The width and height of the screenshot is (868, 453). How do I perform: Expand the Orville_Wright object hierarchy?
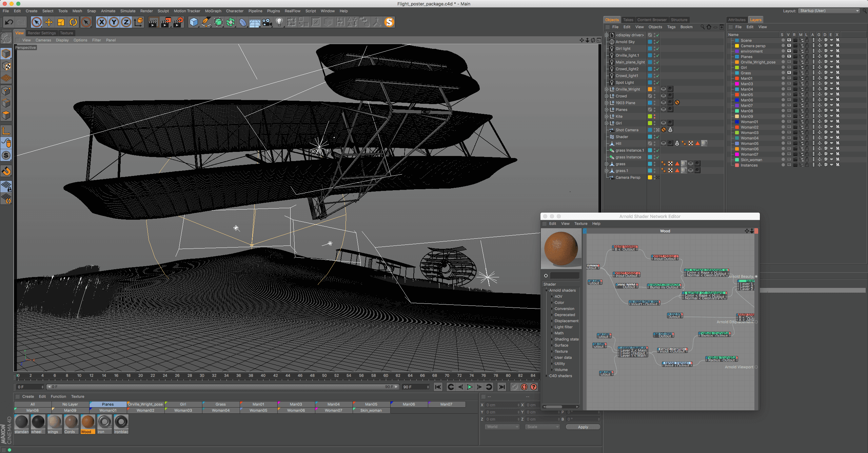[x=607, y=89]
